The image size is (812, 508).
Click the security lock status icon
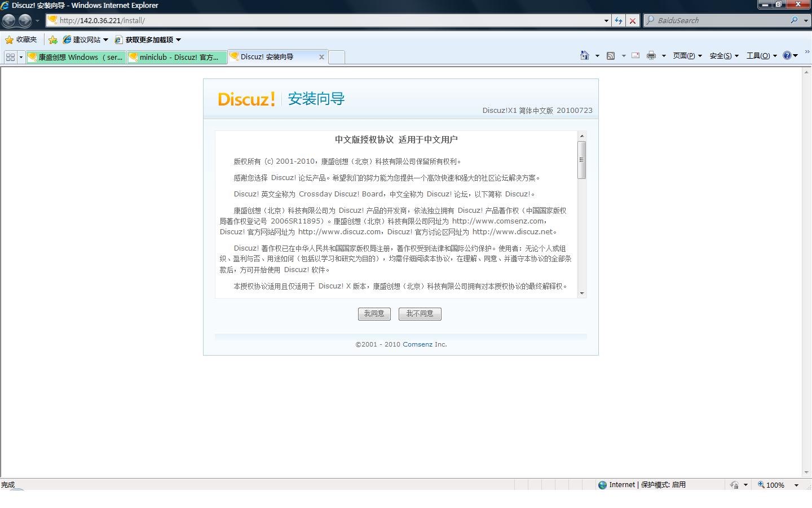point(734,485)
